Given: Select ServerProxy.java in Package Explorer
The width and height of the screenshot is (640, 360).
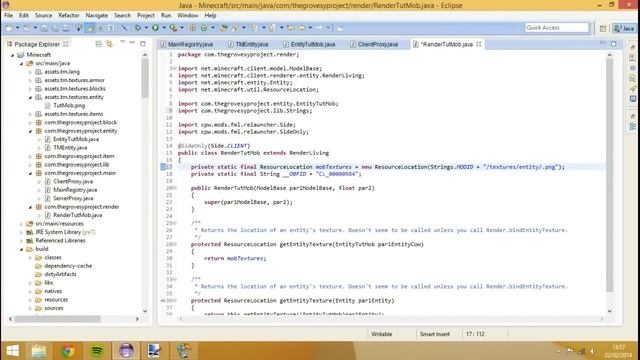Looking at the screenshot, I should pos(73,198).
